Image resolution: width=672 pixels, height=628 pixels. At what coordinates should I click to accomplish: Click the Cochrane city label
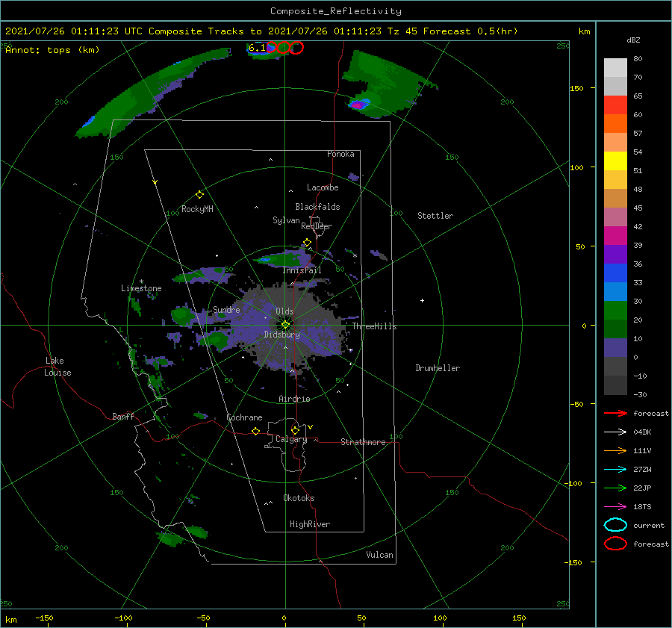tap(244, 417)
